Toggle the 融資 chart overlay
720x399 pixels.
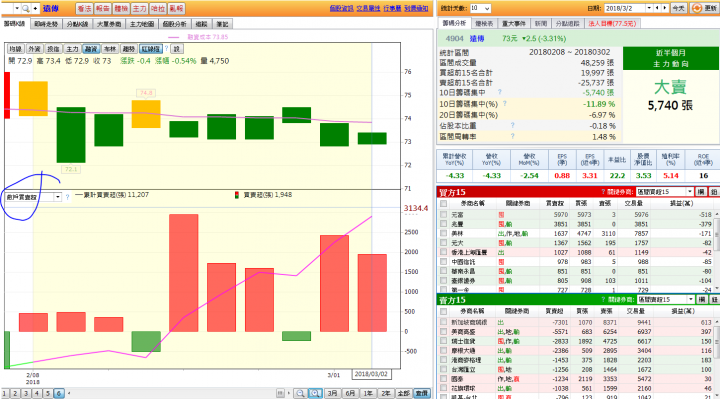pos(91,49)
